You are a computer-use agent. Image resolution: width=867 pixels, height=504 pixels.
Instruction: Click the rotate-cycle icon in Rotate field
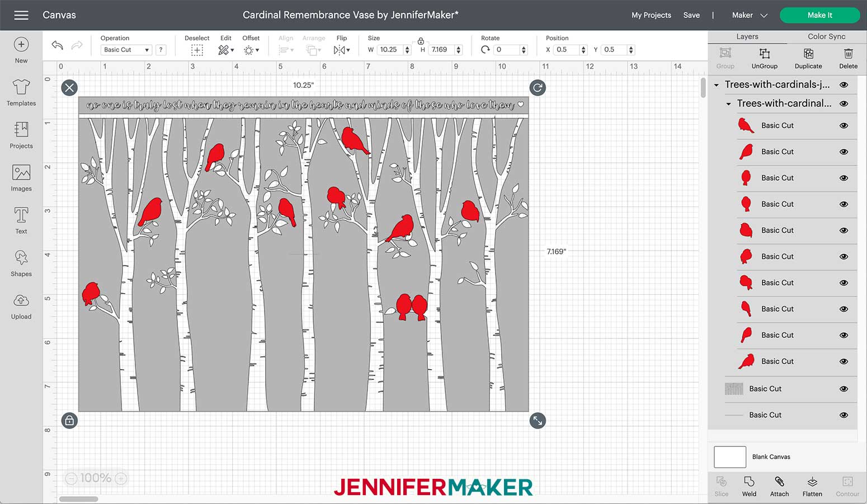(x=485, y=50)
